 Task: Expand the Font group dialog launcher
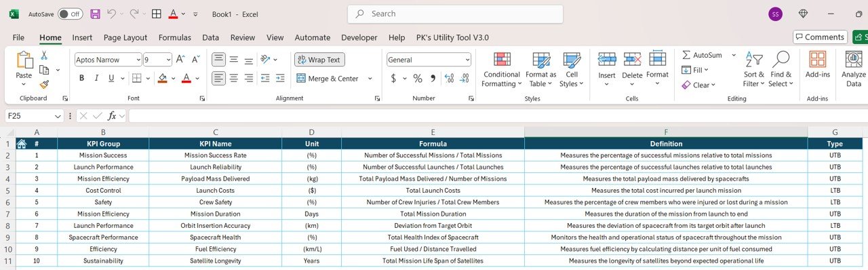[202, 98]
